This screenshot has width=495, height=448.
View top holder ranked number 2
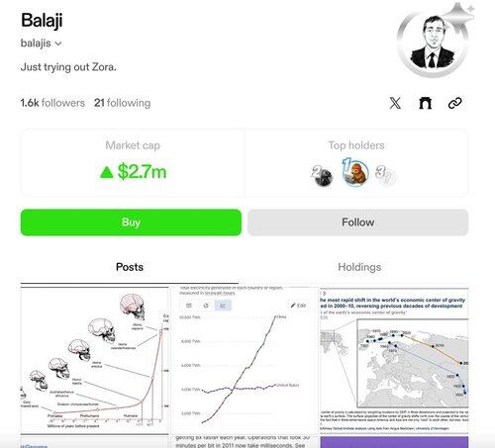pos(322,175)
